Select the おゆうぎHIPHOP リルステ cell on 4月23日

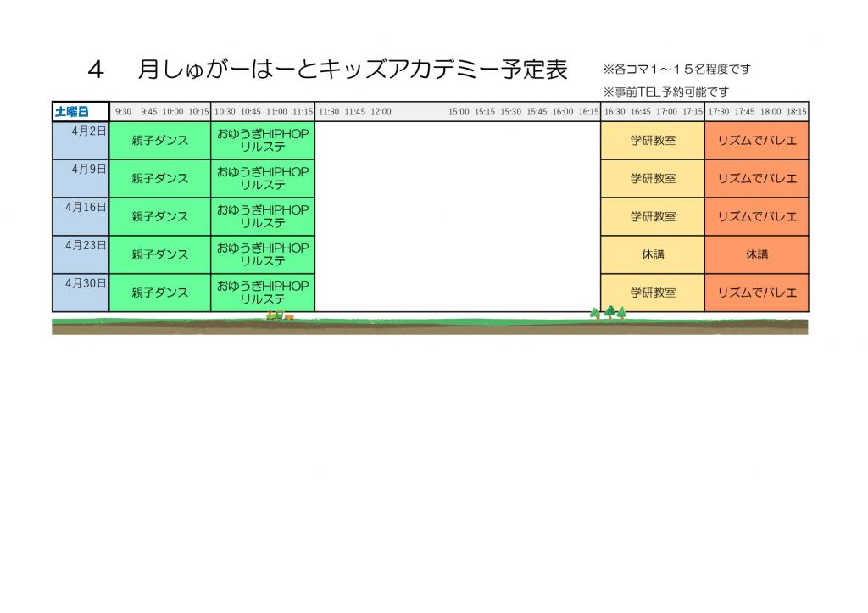(263, 254)
